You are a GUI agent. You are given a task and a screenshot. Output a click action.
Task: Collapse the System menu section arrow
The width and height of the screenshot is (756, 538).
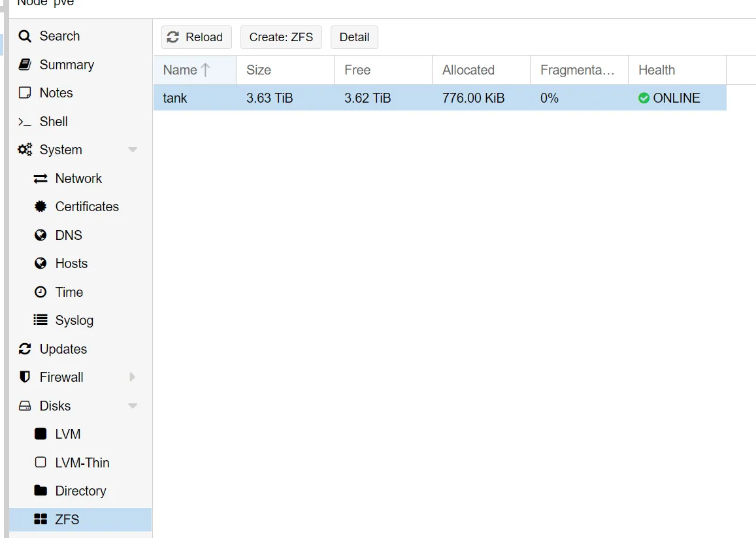point(133,150)
